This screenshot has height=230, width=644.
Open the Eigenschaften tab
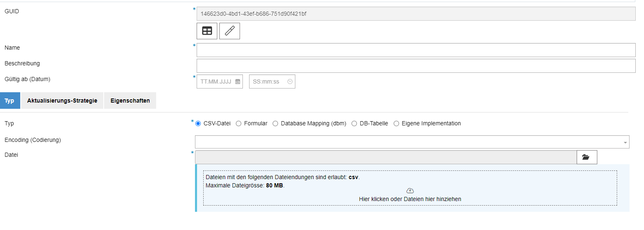130,101
